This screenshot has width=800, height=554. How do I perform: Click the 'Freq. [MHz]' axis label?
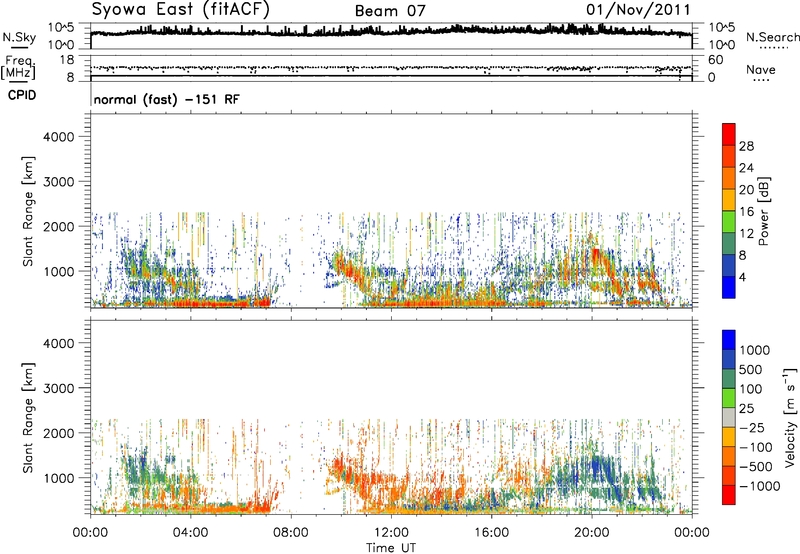pos(19,68)
